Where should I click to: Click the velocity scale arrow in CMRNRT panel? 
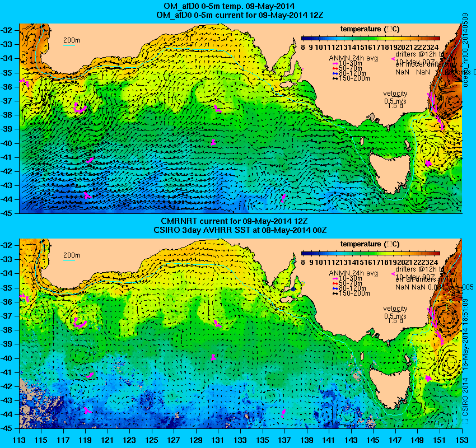(x=395, y=312)
